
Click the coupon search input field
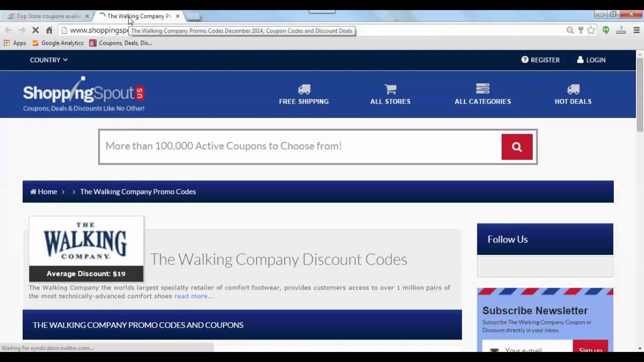click(300, 146)
